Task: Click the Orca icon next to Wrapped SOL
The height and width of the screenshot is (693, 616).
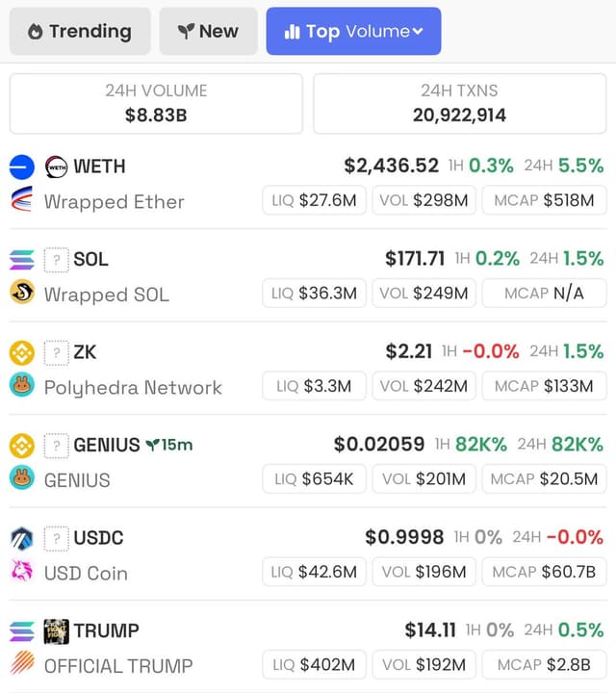Action: coord(21,292)
